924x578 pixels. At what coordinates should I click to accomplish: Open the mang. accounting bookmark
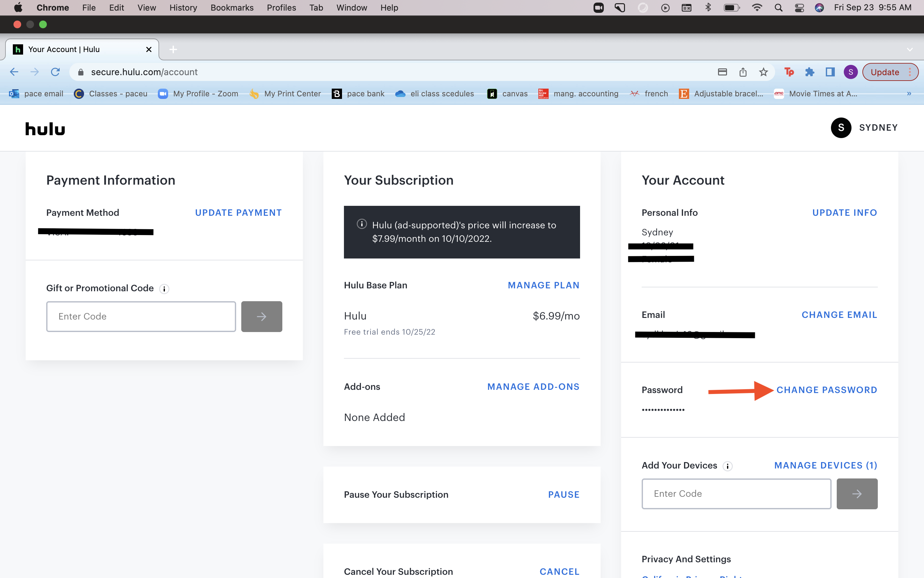click(x=578, y=94)
